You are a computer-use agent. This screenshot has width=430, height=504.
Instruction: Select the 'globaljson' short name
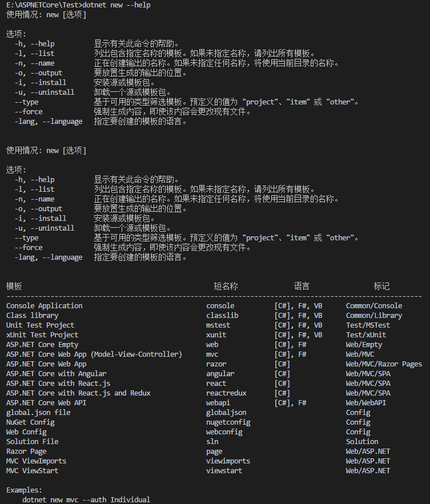226,413
